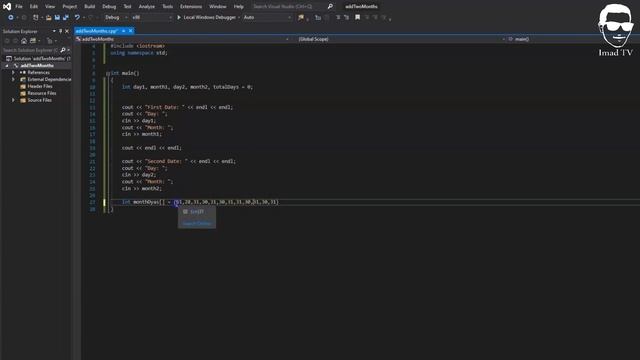Click Switch Views icon in Solution Explorer
Screen dimensions: 640x360
point(33,41)
